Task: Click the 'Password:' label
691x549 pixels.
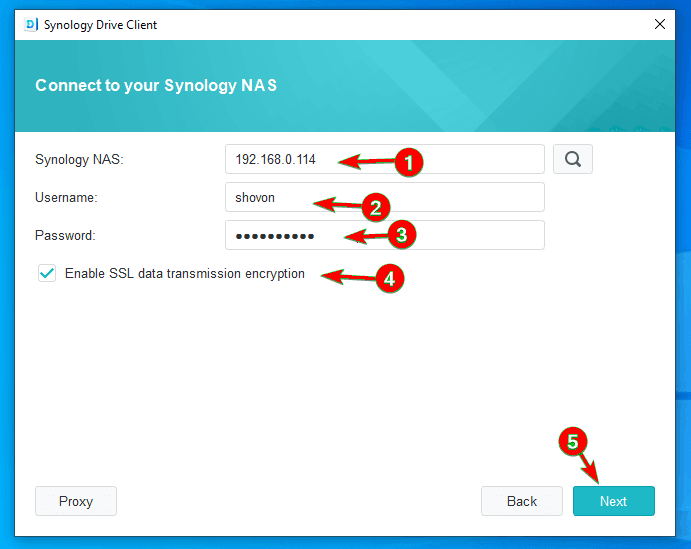Action: (65, 235)
